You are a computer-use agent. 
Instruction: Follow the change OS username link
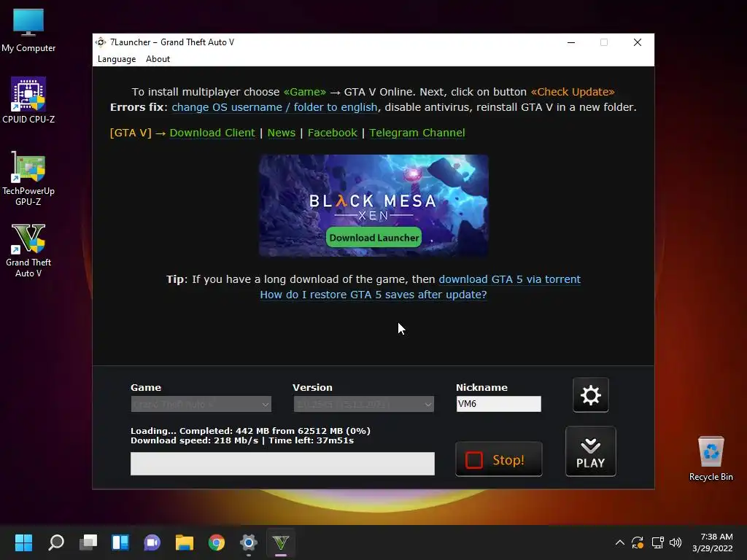pos(274,107)
